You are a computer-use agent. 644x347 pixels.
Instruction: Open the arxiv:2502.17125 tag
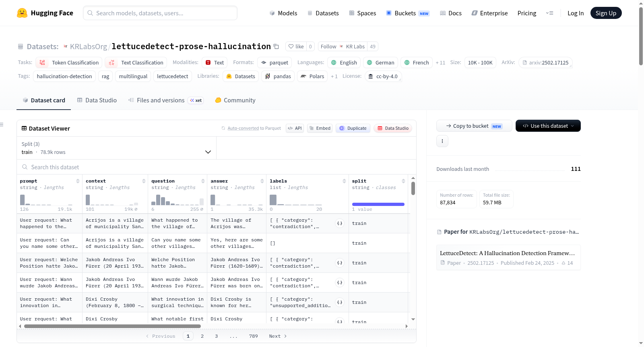[545, 62]
